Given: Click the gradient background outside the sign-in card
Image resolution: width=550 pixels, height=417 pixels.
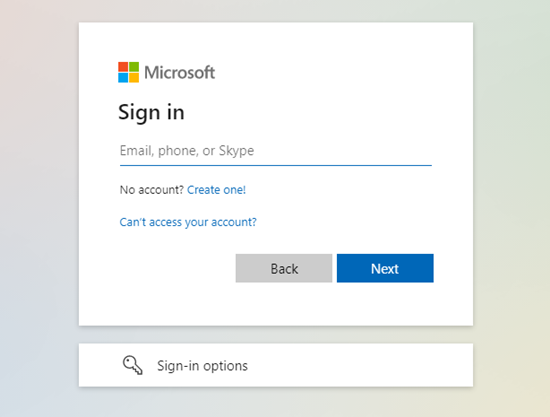Looking at the screenshot, I should (x=39, y=210).
